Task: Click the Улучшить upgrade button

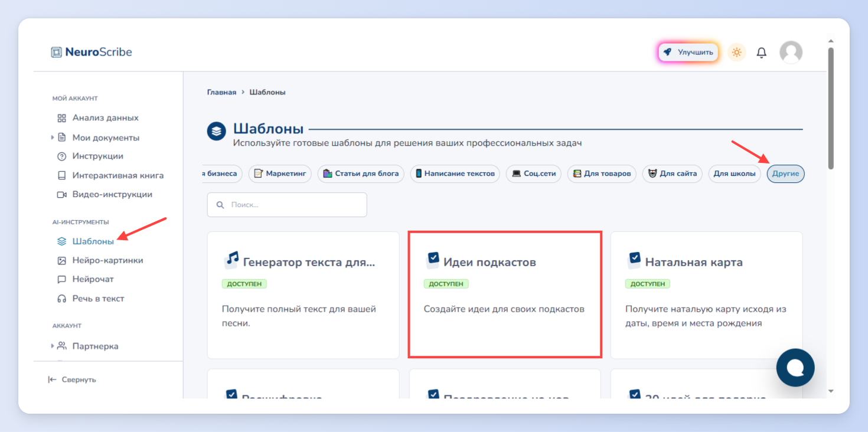Action: click(x=688, y=52)
